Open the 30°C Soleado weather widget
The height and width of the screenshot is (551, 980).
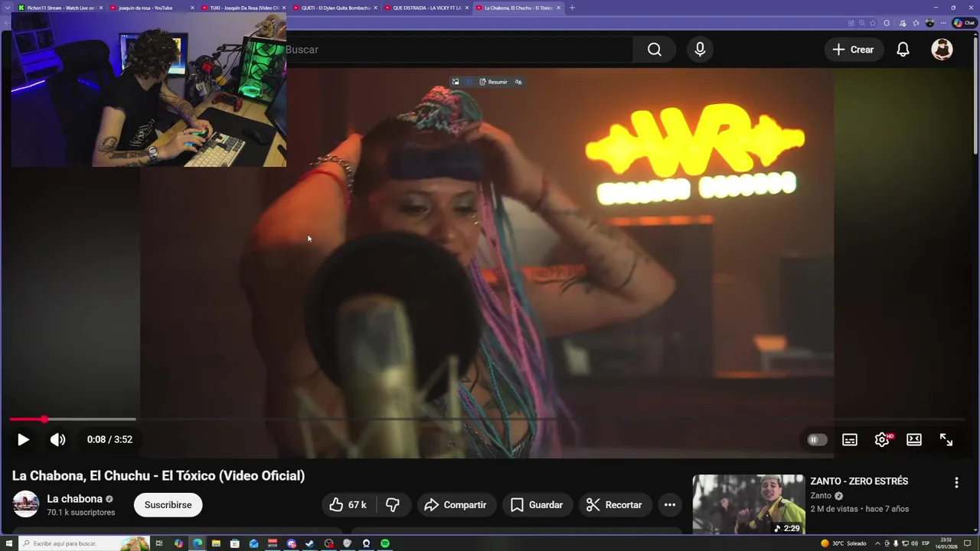(844, 543)
